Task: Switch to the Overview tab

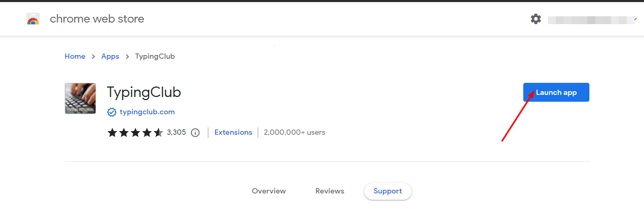Action: (x=269, y=191)
